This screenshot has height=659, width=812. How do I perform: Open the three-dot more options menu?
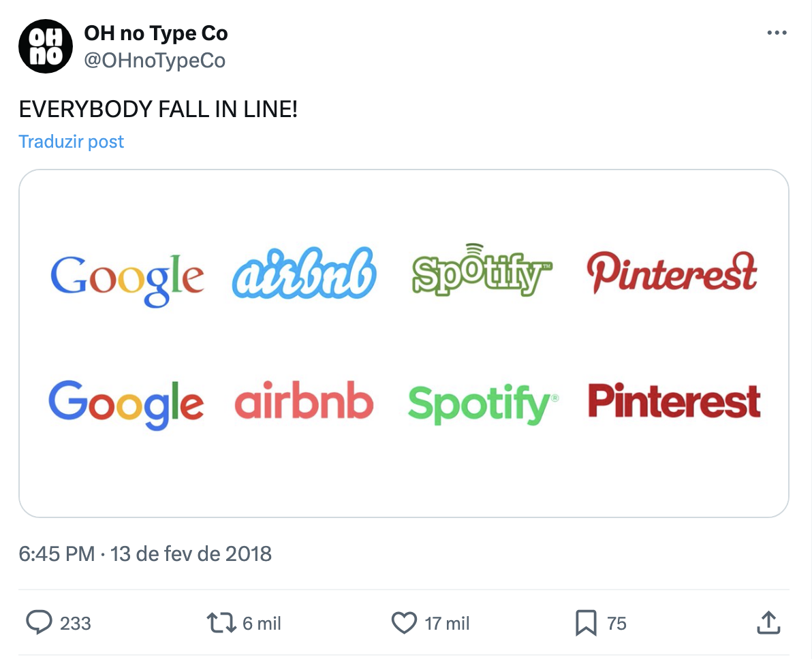coord(777,33)
